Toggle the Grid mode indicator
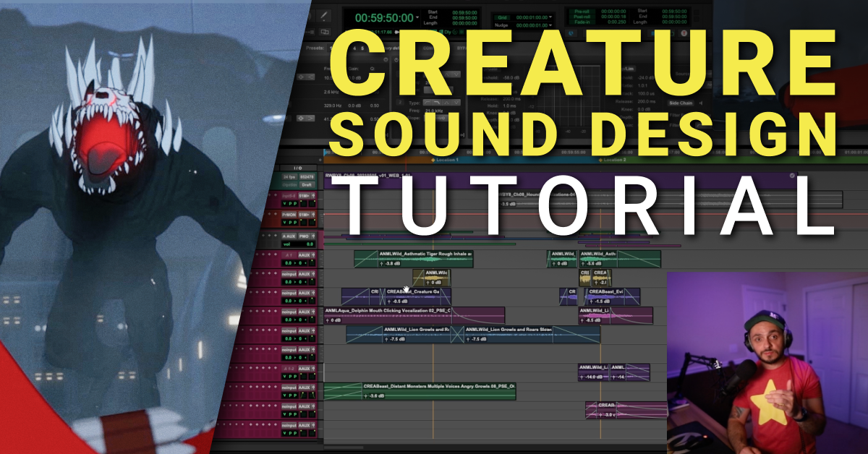The width and height of the screenshot is (868, 454). (x=501, y=15)
